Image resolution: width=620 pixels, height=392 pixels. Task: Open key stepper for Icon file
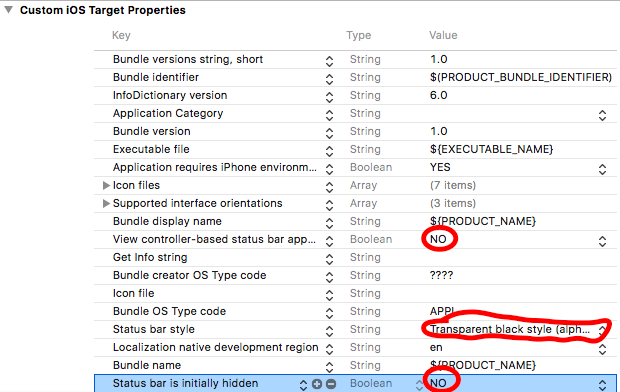tap(329, 294)
